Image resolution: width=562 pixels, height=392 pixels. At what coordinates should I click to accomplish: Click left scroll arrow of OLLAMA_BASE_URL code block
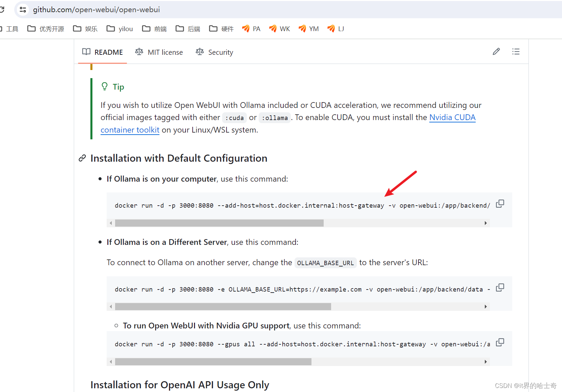pos(111,307)
